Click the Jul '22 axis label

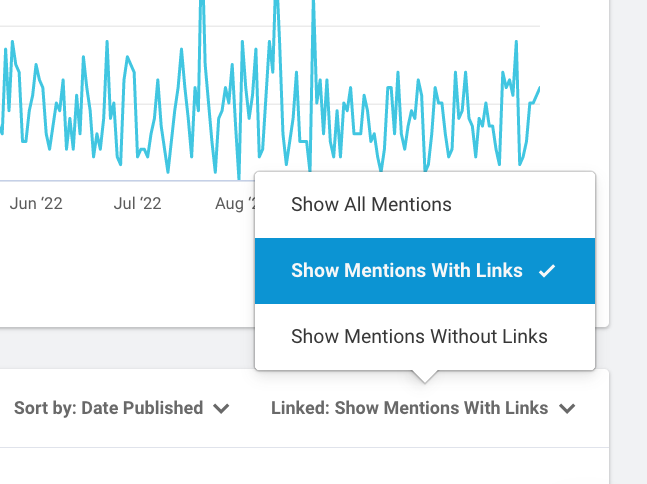coord(138,204)
